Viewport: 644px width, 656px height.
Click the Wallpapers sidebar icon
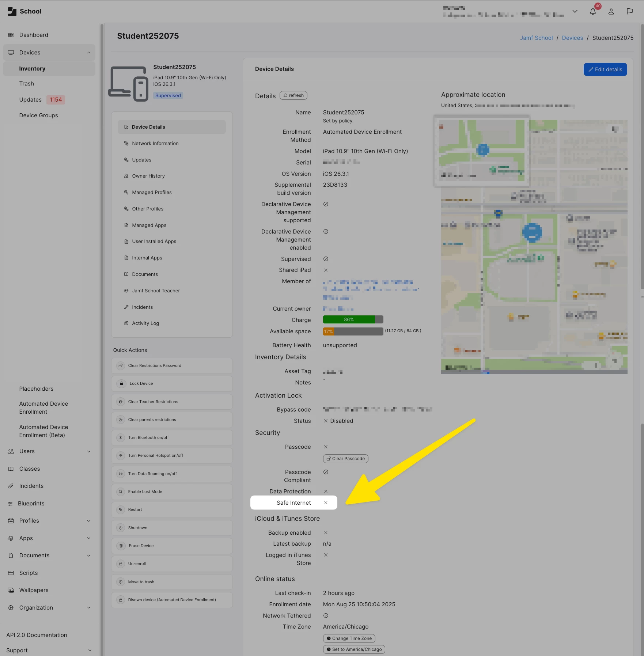pyautogui.click(x=11, y=590)
